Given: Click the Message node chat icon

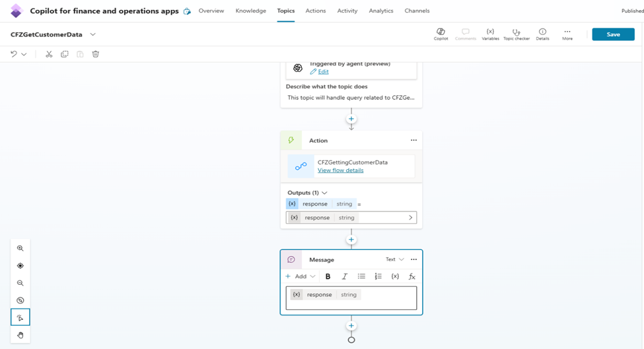Looking at the screenshot, I should (x=291, y=259).
